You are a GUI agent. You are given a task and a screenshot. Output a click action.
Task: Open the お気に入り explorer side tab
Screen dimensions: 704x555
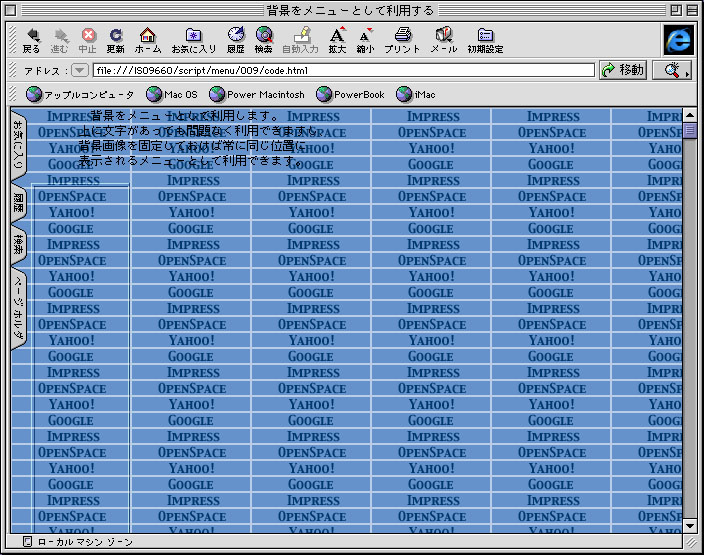[18, 144]
